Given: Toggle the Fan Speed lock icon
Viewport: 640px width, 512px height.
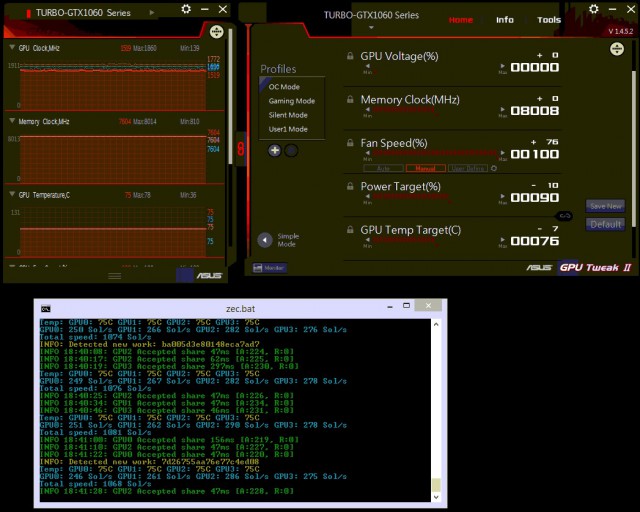Looking at the screenshot, I should (350, 143).
